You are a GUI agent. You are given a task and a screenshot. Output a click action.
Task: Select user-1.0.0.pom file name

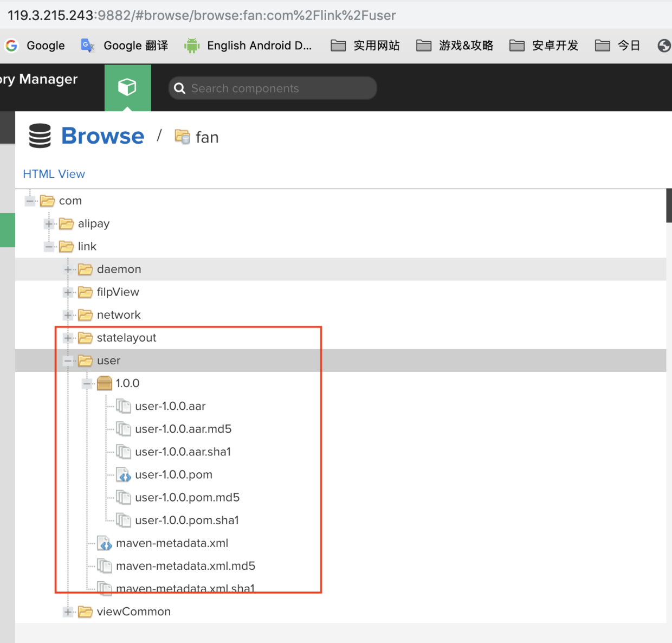[x=174, y=474]
